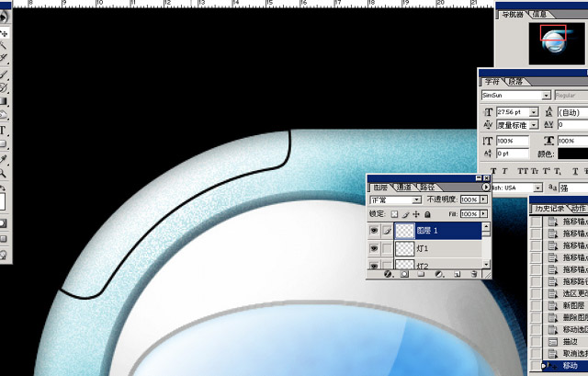This screenshot has width=588, height=376.
Task: Open the font size 27.56 pt dropdown
Action: (534, 112)
